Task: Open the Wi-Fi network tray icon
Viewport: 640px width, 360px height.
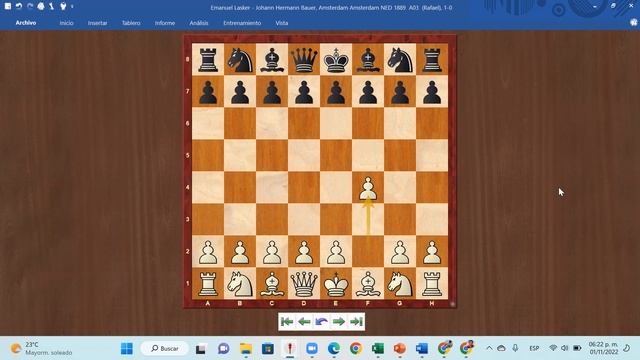Action: [x=553, y=348]
